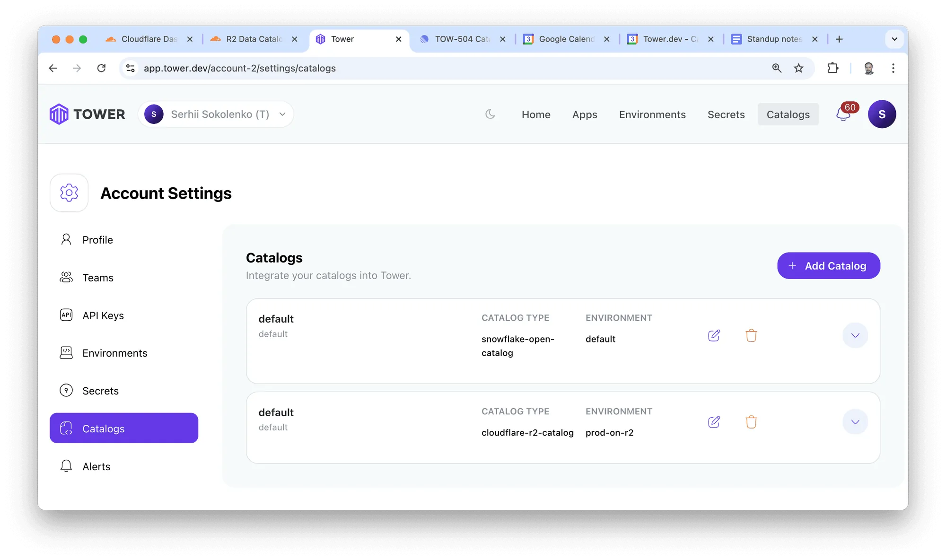Expand the cloudflare-r2-catalog row details

coord(855,422)
